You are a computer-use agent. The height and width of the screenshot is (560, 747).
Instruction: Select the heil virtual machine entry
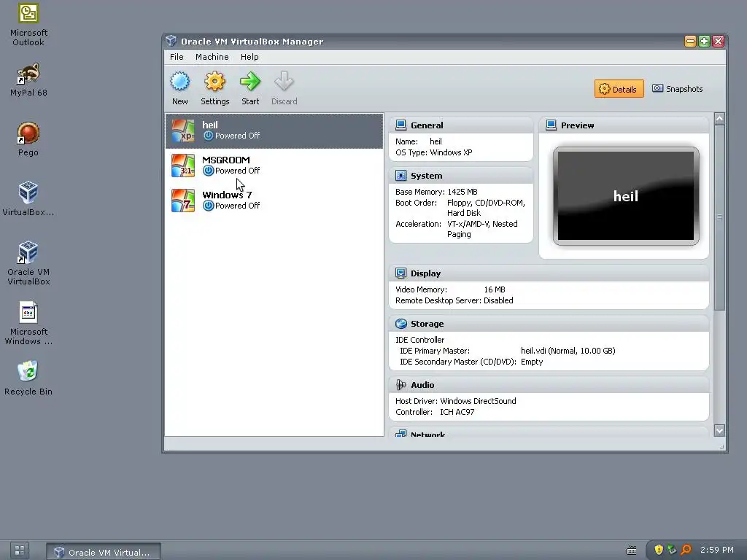(274, 131)
